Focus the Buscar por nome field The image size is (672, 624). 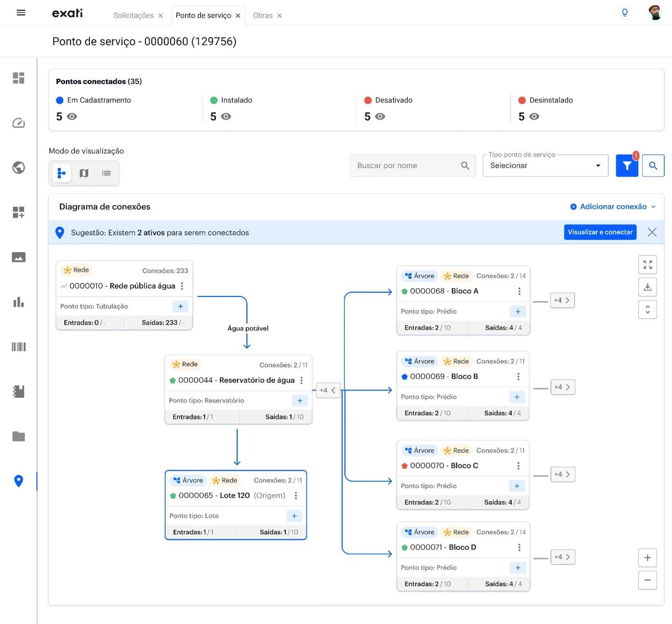tap(412, 165)
